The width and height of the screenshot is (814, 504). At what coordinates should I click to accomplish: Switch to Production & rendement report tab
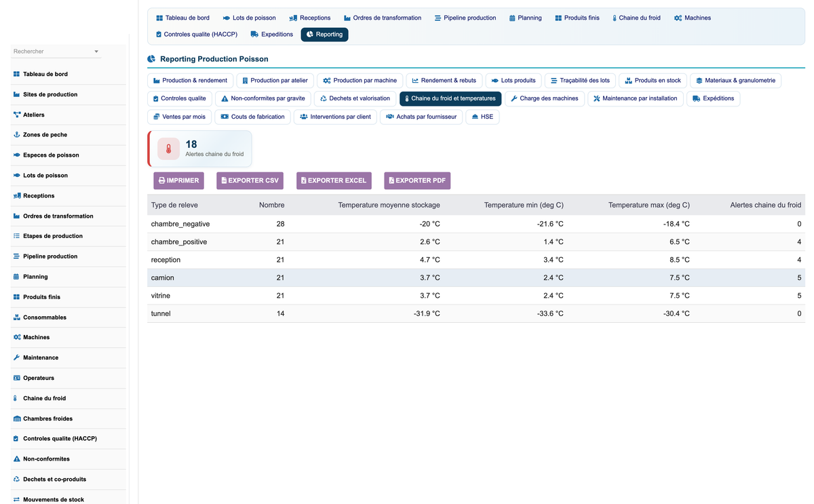point(190,80)
